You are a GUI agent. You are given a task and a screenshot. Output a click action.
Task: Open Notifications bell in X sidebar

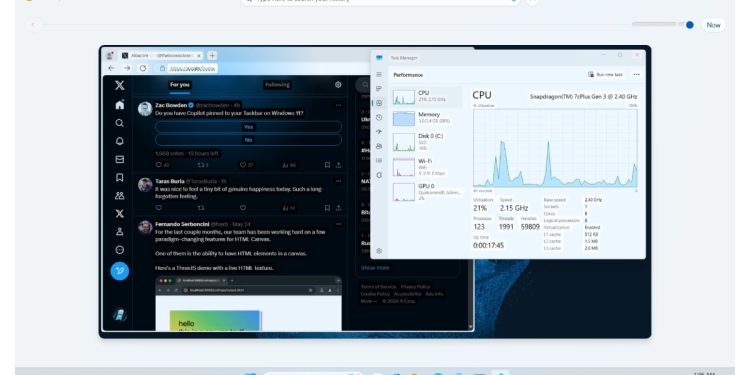[x=120, y=141]
